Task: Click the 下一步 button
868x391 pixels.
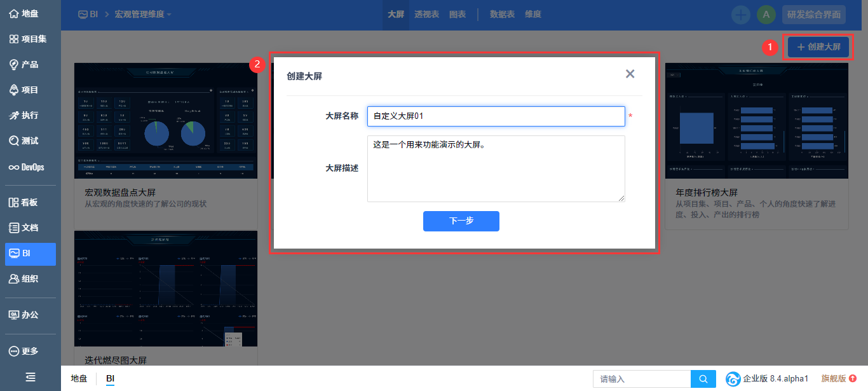Action: [461, 221]
